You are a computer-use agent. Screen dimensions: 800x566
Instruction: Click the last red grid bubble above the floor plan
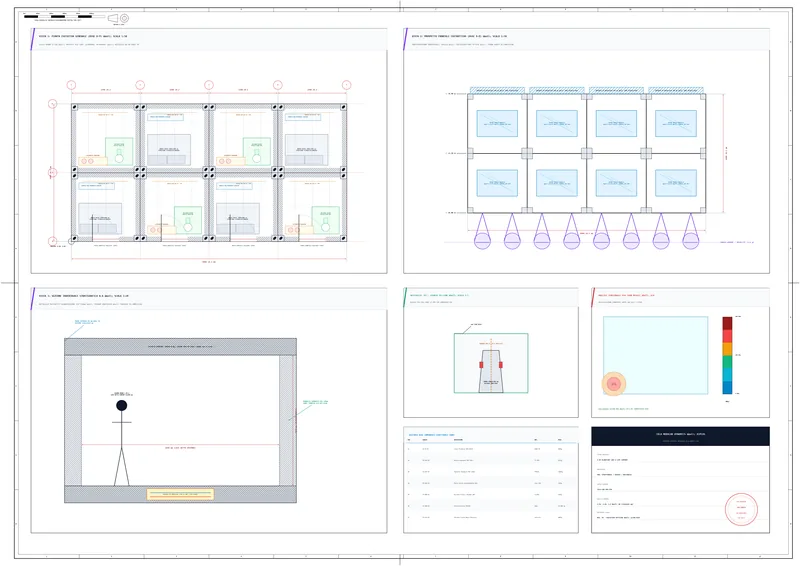click(346, 85)
